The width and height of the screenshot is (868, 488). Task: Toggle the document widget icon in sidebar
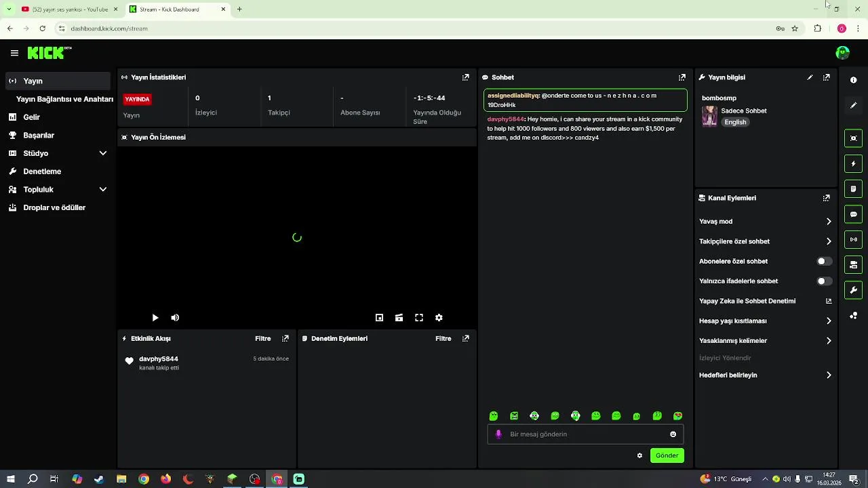pyautogui.click(x=853, y=188)
